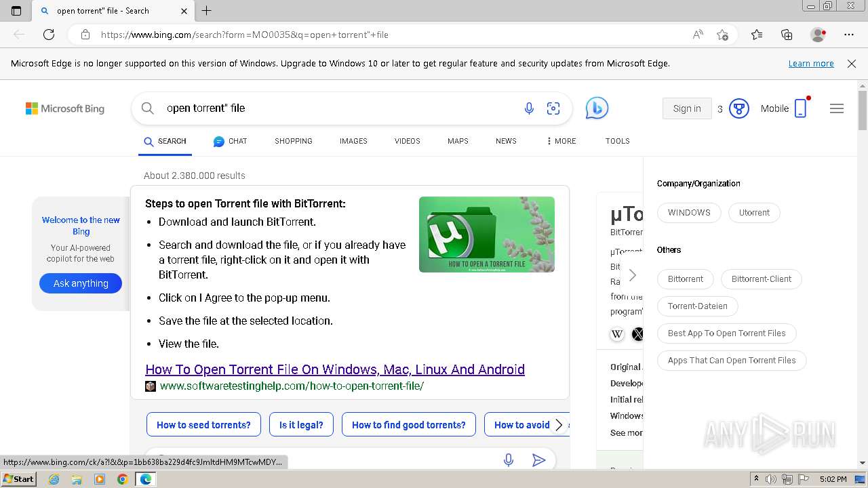Dismiss the Edge unsupported notification bar

(852, 64)
